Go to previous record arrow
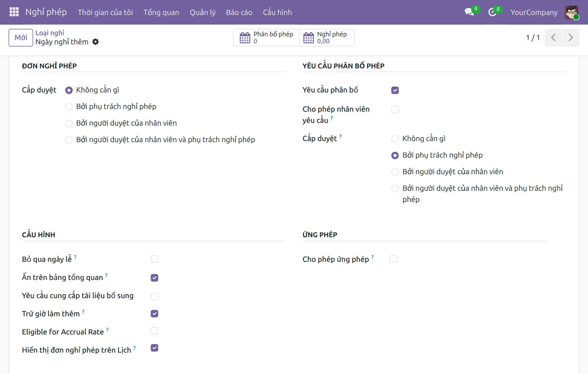The image size is (588, 374). click(553, 37)
